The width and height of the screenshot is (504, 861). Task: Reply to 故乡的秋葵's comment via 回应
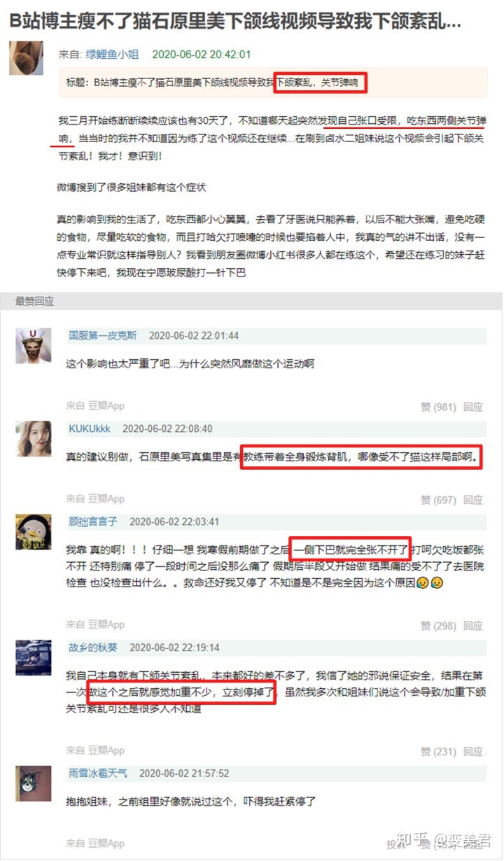[473, 752]
